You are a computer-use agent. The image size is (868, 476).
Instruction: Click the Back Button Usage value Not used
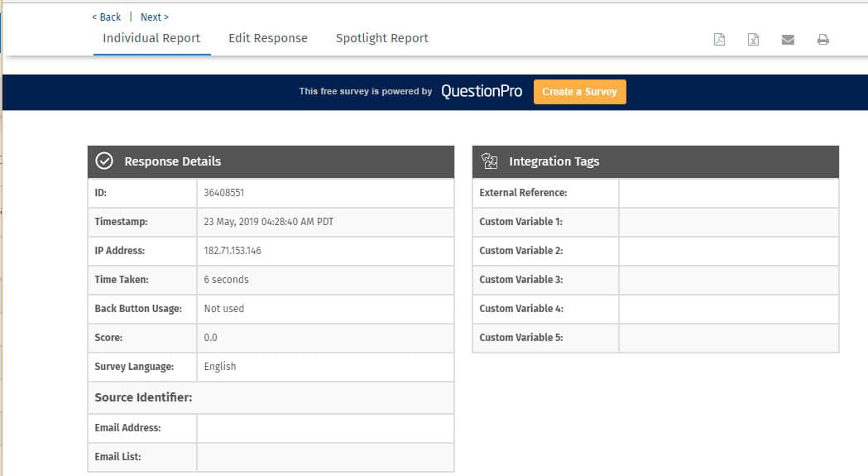[223, 309]
